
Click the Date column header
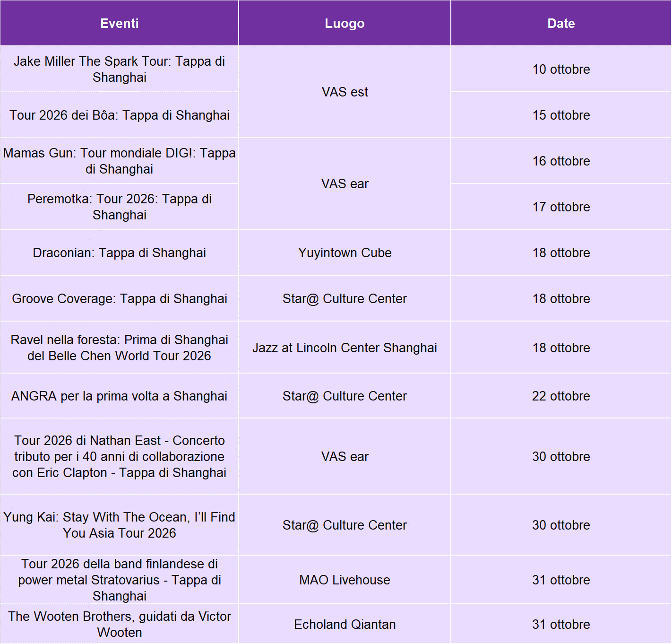[x=561, y=23]
